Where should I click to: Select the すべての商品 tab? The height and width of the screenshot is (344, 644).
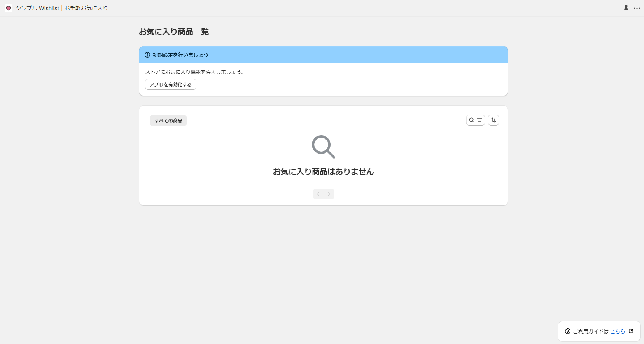coord(168,120)
